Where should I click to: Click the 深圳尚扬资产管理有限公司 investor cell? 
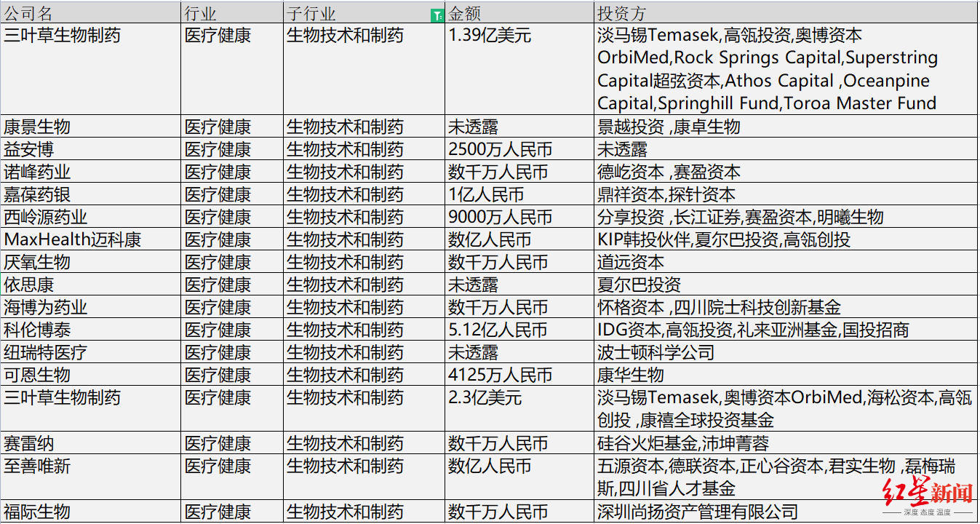[786, 511]
